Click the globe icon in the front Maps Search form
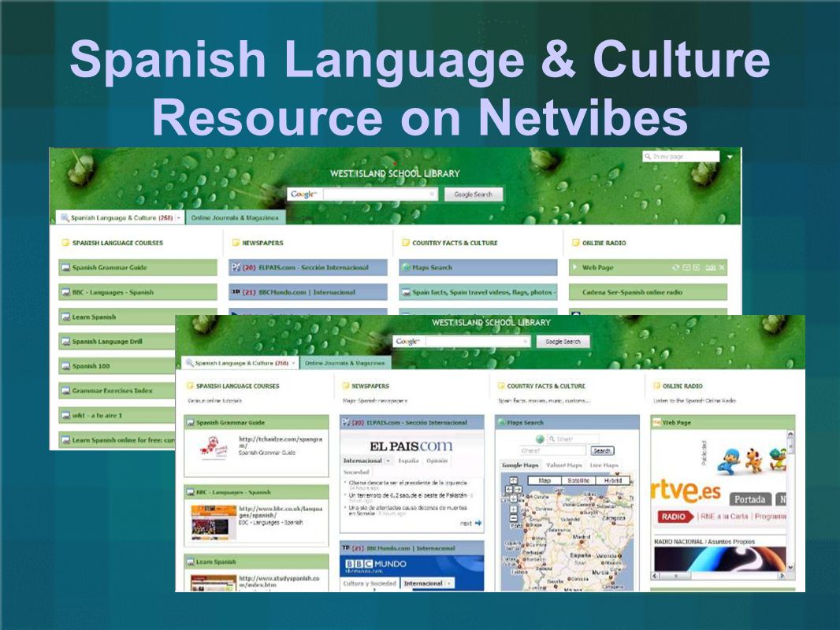 (540, 439)
